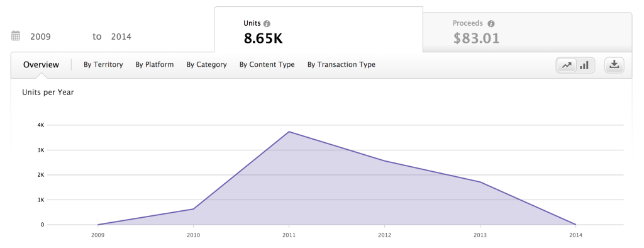Click the 2011 peak data point

(x=289, y=132)
